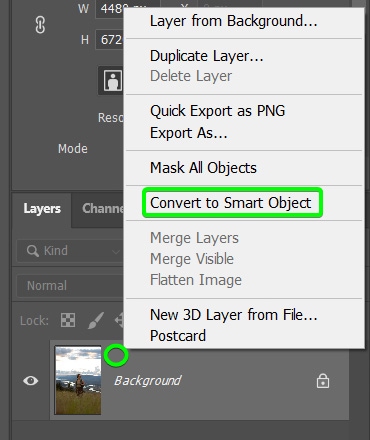Image resolution: width=370 pixels, height=440 pixels.
Task: Click the Background layer lock icon
Action: (x=323, y=381)
